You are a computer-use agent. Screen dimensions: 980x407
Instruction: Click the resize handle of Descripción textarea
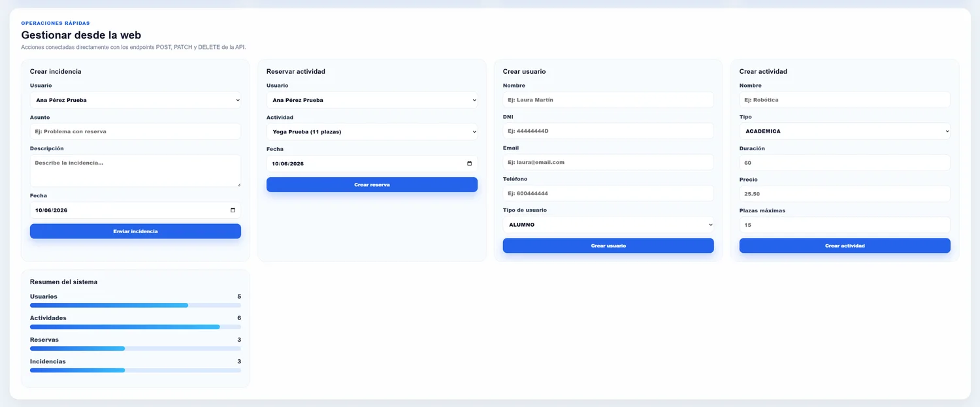coord(238,184)
